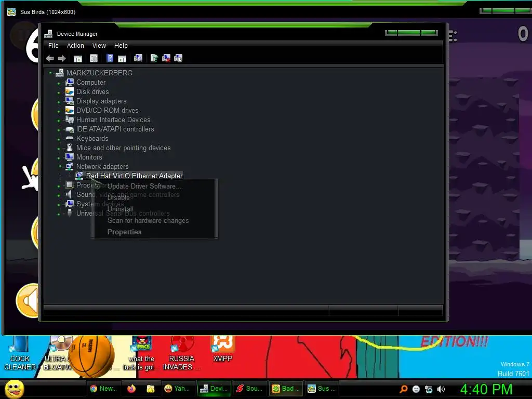Click the Scan for hardware changes toolbar icon

click(138, 58)
